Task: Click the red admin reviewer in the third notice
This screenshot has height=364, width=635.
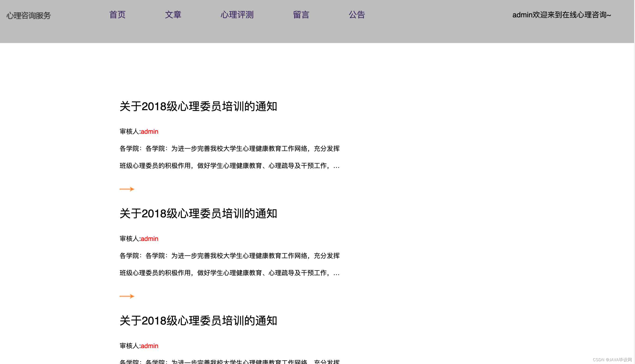Action: pyautogui.click(x=149, y=346)
